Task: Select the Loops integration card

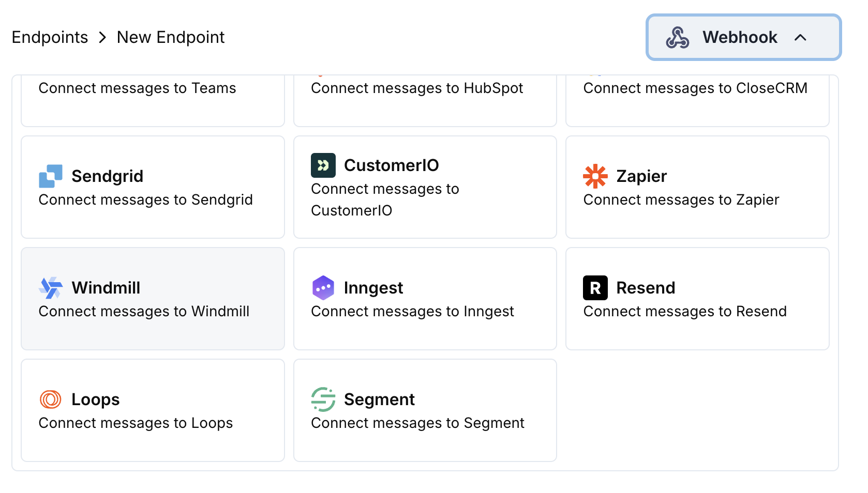Action: tap(153, 410)
